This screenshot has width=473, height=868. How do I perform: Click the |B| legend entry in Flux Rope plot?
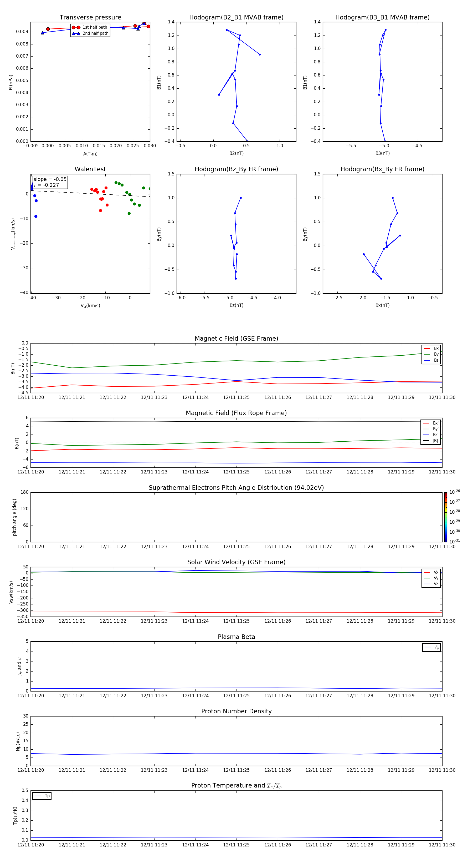(431, 441)
